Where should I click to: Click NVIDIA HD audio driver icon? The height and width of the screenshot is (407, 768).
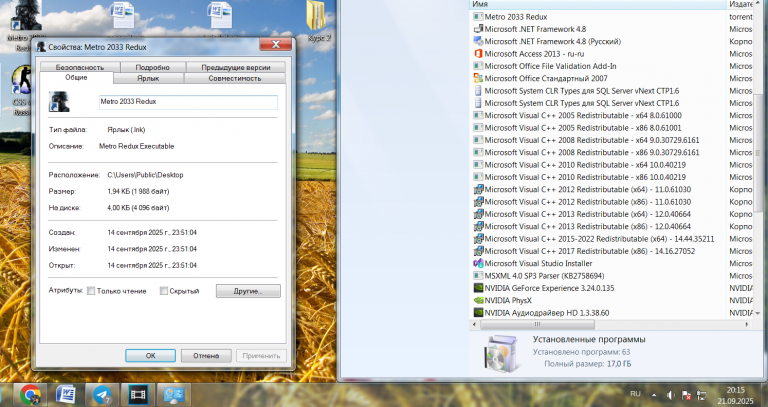[x=478, y=312]
